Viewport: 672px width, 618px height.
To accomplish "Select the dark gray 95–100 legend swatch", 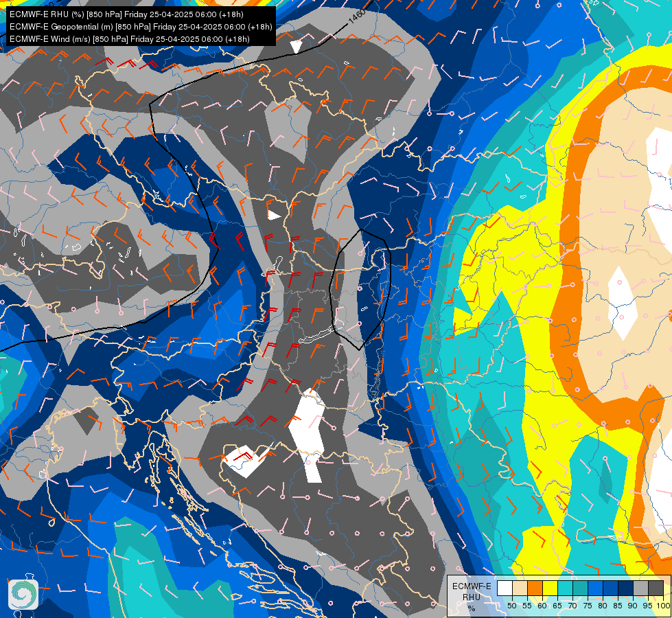I will pos(656,588).
